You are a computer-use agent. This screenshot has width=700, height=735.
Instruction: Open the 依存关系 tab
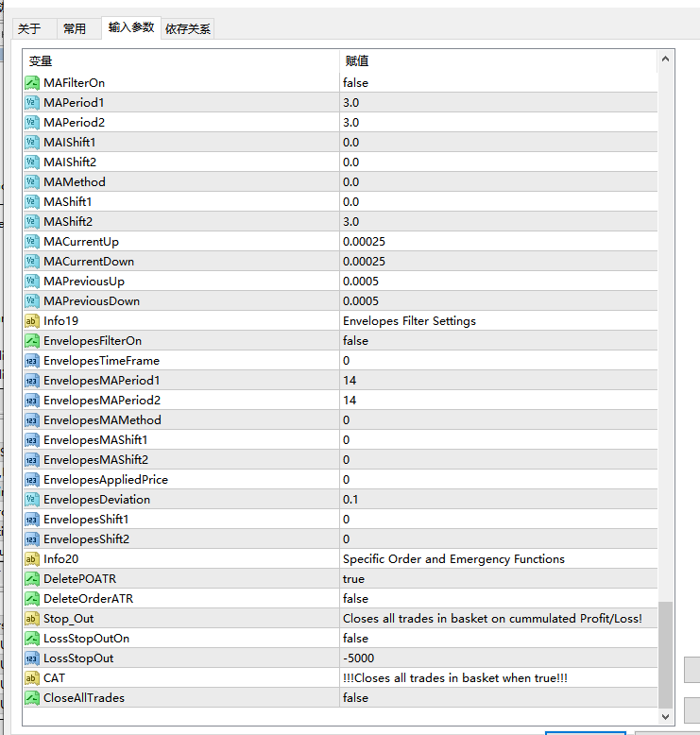point(188,29)
